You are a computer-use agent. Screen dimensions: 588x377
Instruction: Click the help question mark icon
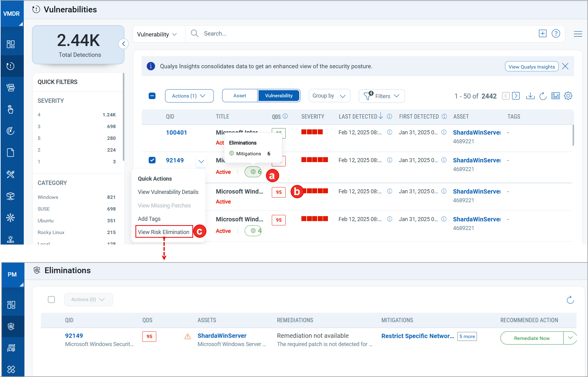[556, 34]
